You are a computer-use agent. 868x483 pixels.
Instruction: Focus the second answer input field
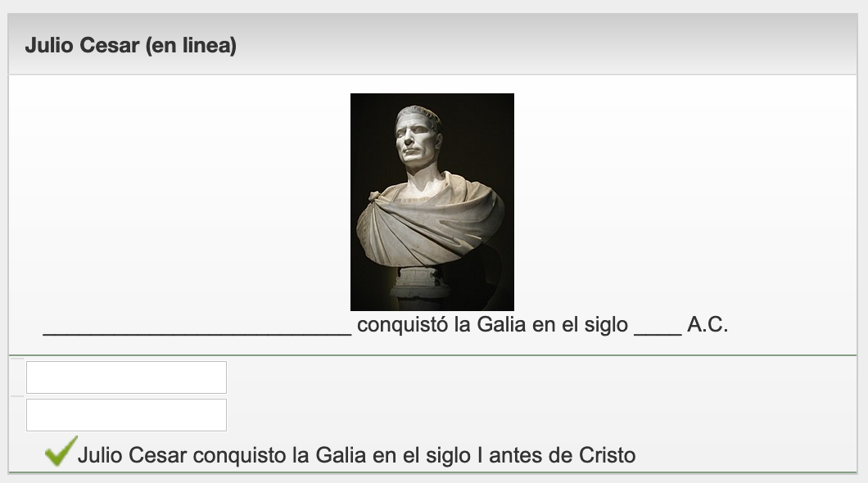[126, 415]
